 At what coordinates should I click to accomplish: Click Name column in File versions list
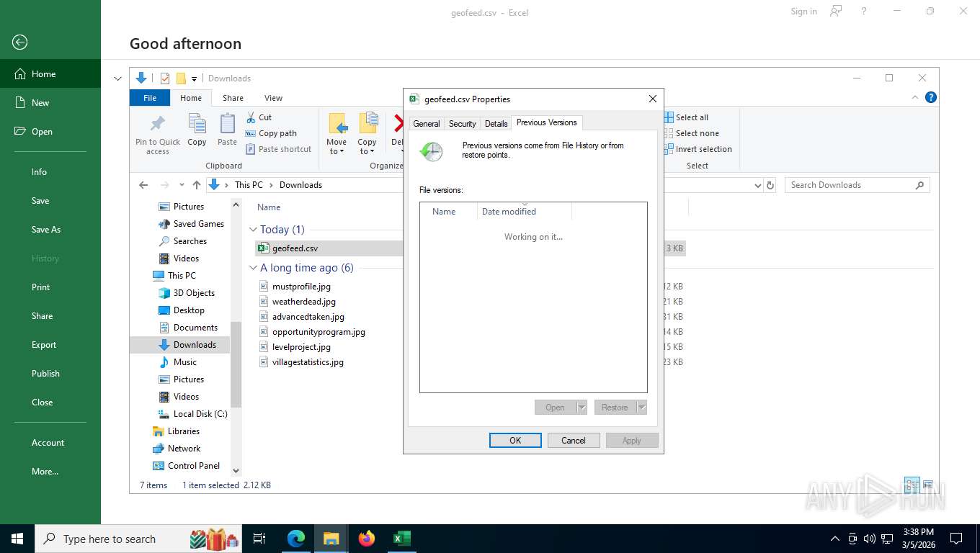click(x=448, y=211)
